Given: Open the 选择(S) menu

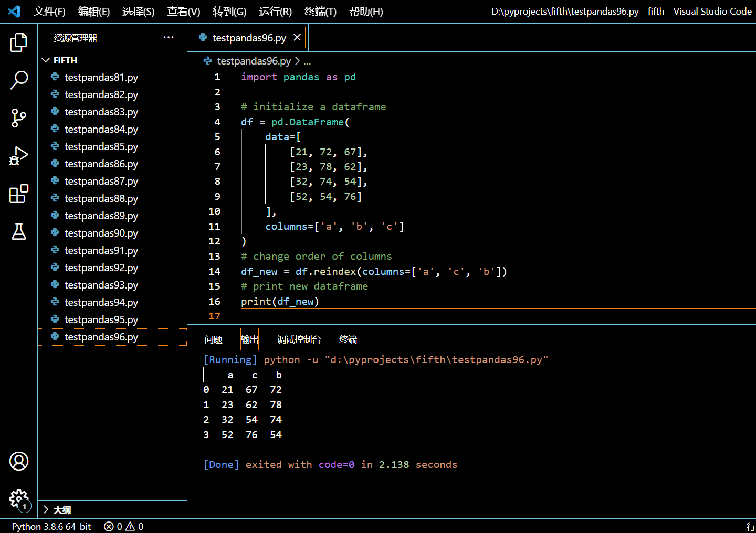Looking at the screenshot, I should point(139,12).
